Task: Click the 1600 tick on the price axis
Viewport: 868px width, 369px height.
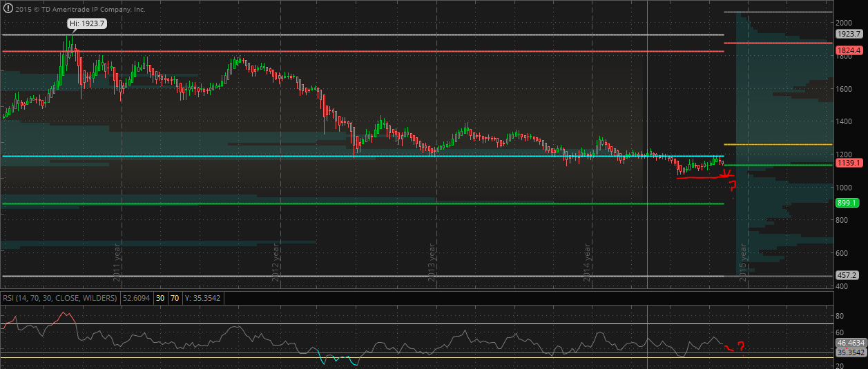Action: (845, 88)
